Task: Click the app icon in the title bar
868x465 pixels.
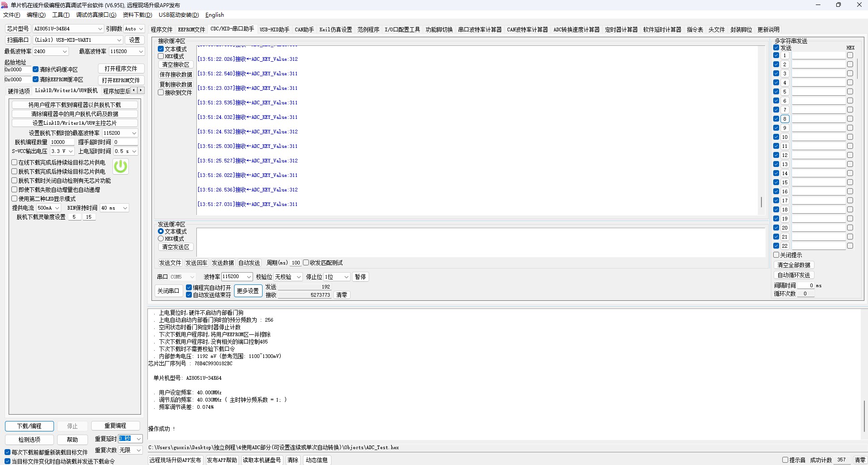Action: [x=5, y=5]
